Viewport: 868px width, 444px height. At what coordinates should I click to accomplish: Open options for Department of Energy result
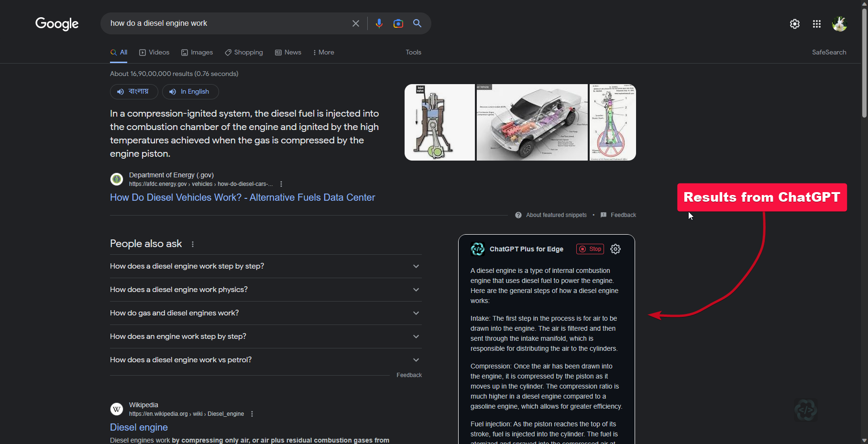[281, 184]
